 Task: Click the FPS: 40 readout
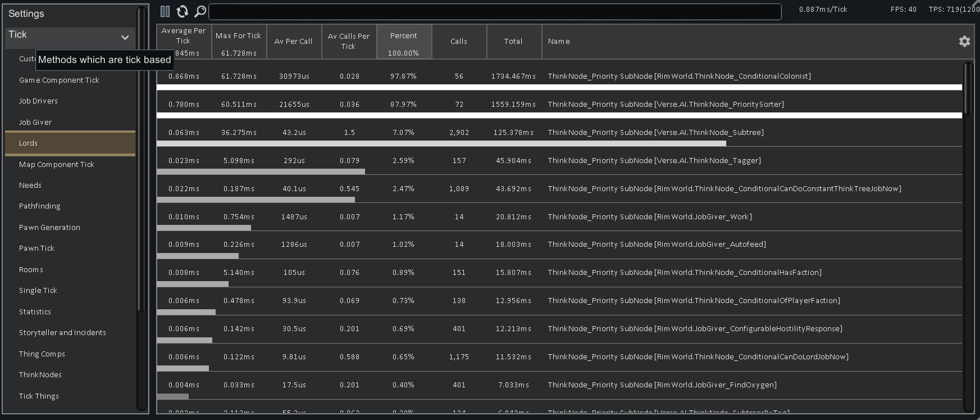[x=904, y=10]
